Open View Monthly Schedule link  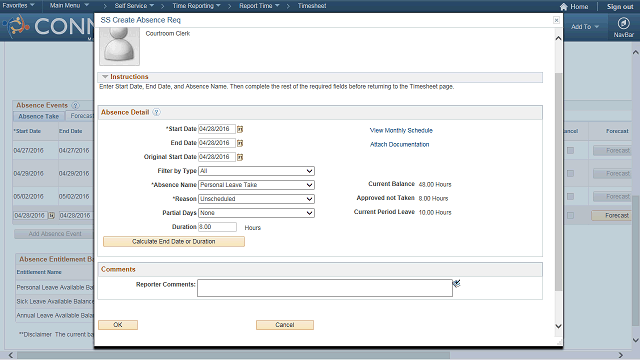click(401, 131)
